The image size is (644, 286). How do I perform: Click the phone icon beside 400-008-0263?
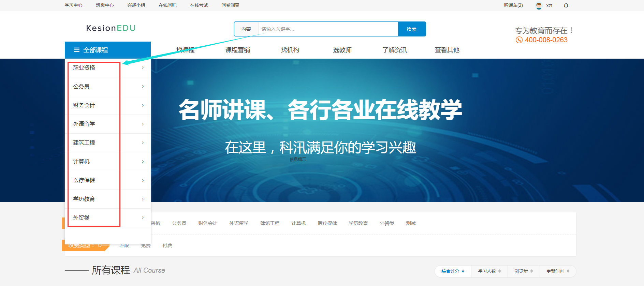pos(519,40)
